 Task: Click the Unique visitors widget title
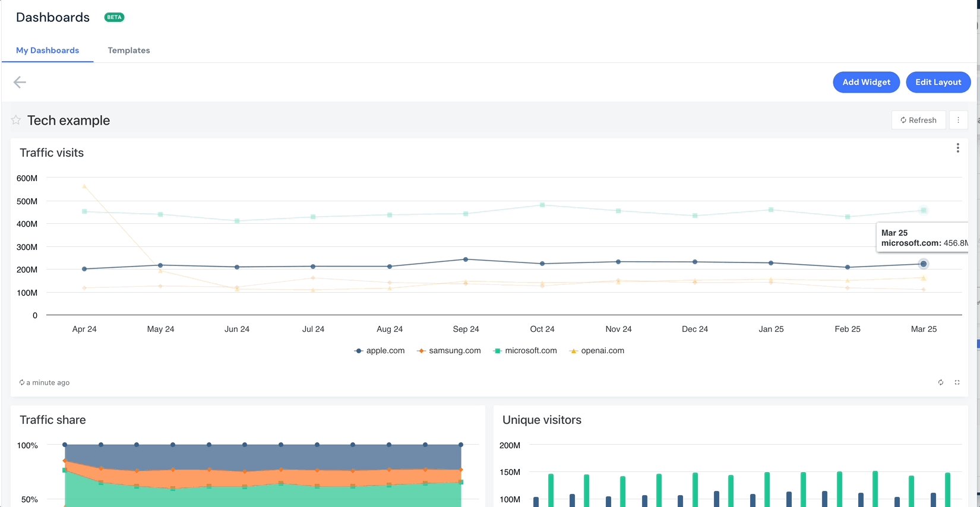coord(542,420)
